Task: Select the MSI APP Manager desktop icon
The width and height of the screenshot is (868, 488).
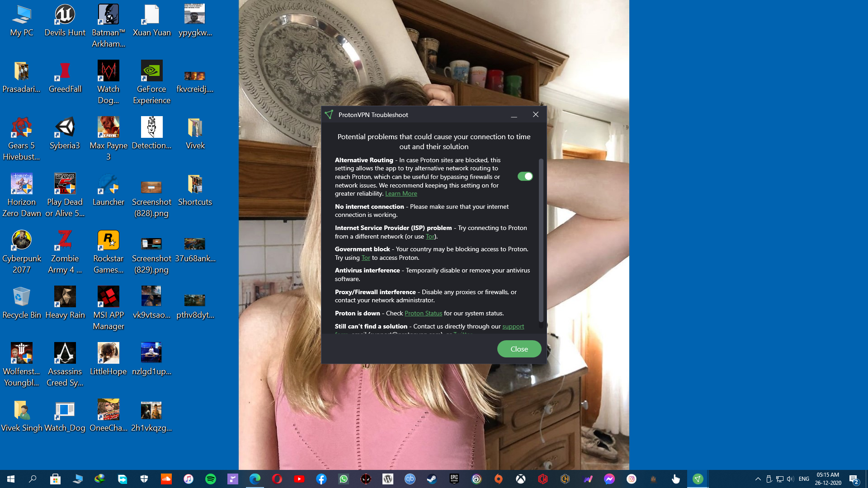Action: tap(108, 309)
